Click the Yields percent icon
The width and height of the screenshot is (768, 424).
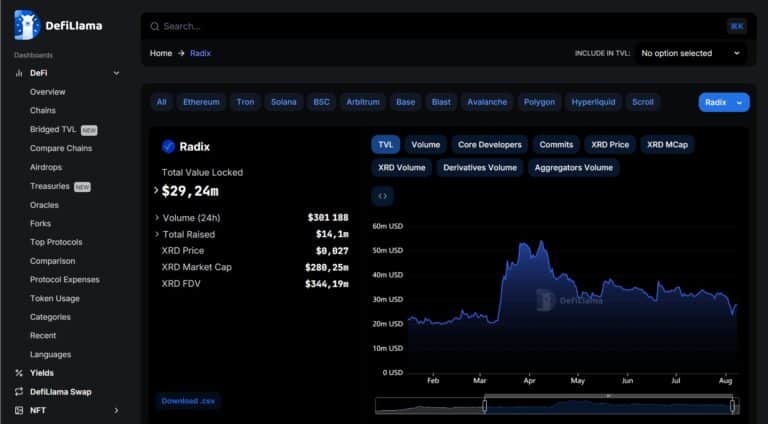click(x=19, y=373)
